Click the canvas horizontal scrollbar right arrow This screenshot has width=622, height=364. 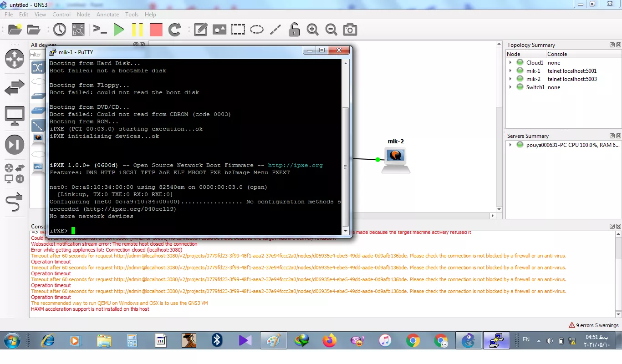point(493,216)
